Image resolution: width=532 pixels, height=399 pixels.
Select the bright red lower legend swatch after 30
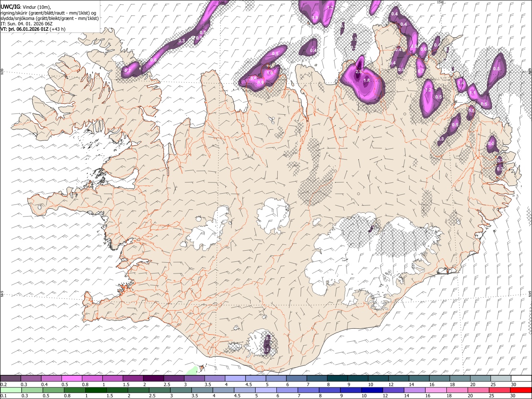[x=521, y=390]
